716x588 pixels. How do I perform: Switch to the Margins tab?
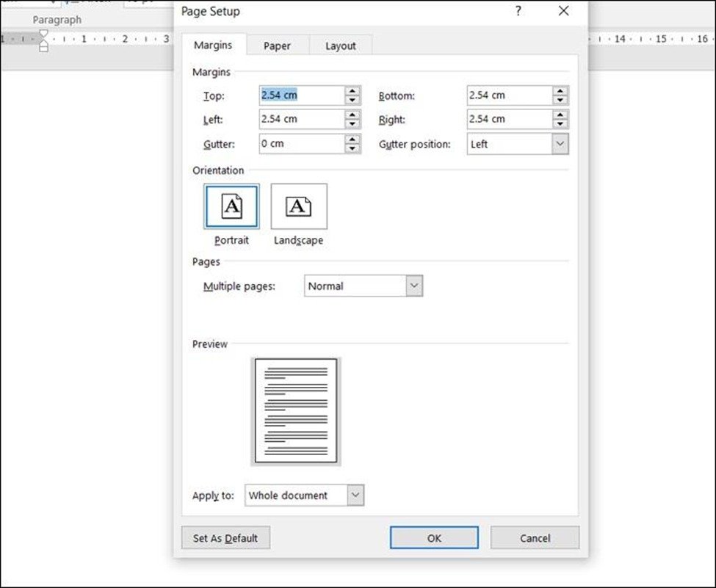(x=213, y=46)
